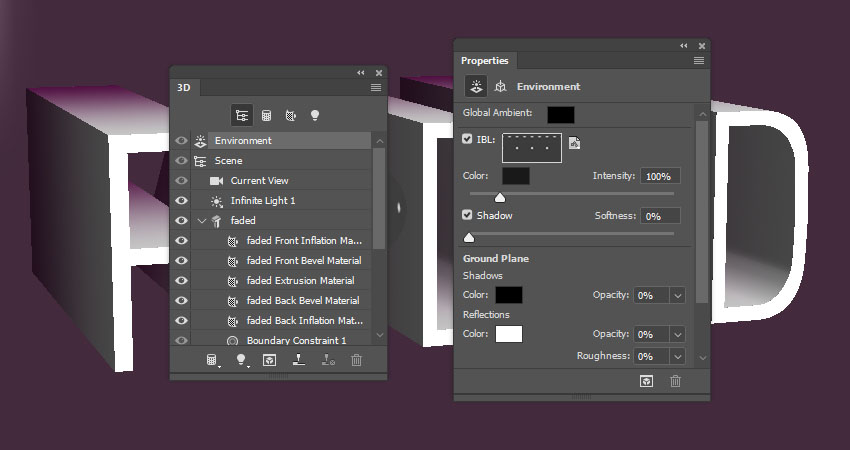Open the Shadows Opacity dropdown
This screenshot has height=450, width=850.
click(677, 295)
